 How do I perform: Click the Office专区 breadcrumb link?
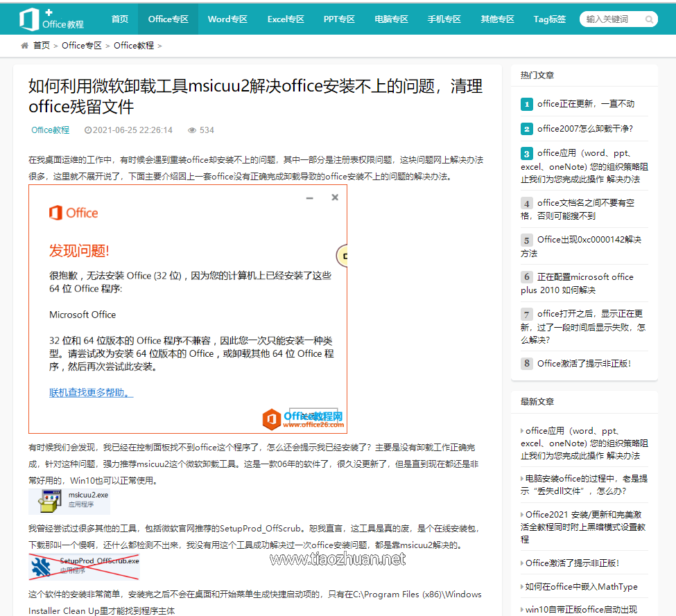(82, 46)
